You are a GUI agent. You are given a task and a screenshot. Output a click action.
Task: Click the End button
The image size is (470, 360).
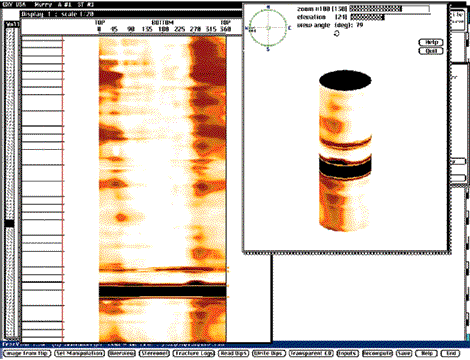click(450, 353)
